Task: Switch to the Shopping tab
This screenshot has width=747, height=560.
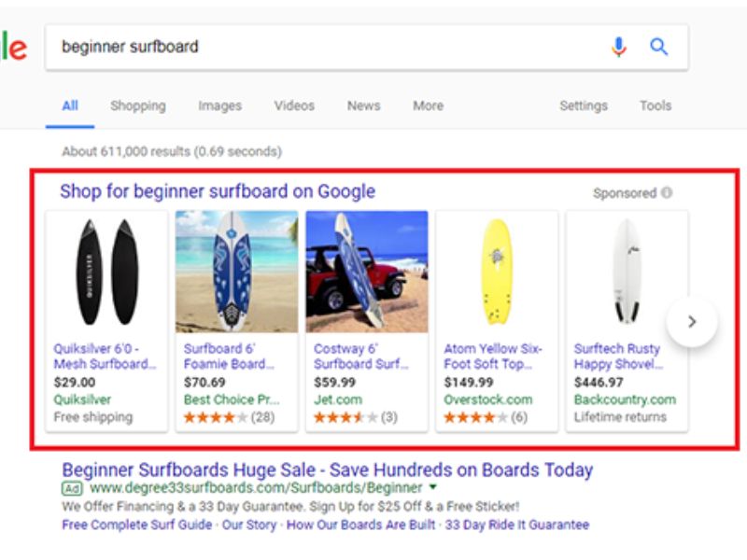Action: (x=137, y=105)
